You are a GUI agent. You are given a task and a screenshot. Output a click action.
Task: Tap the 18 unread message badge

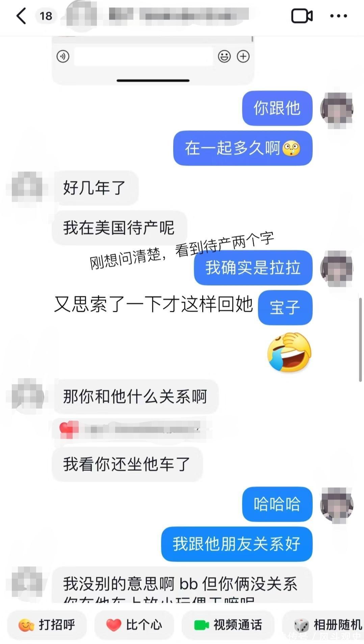[x=46, y=16]
